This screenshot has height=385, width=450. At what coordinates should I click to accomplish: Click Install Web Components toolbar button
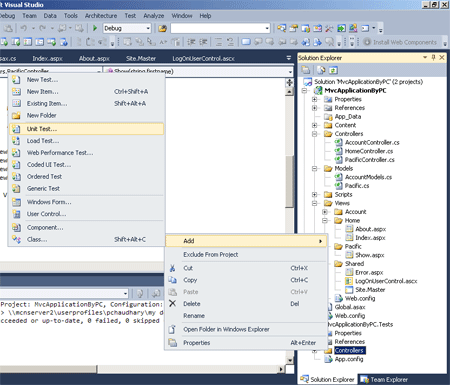(400, 42)
